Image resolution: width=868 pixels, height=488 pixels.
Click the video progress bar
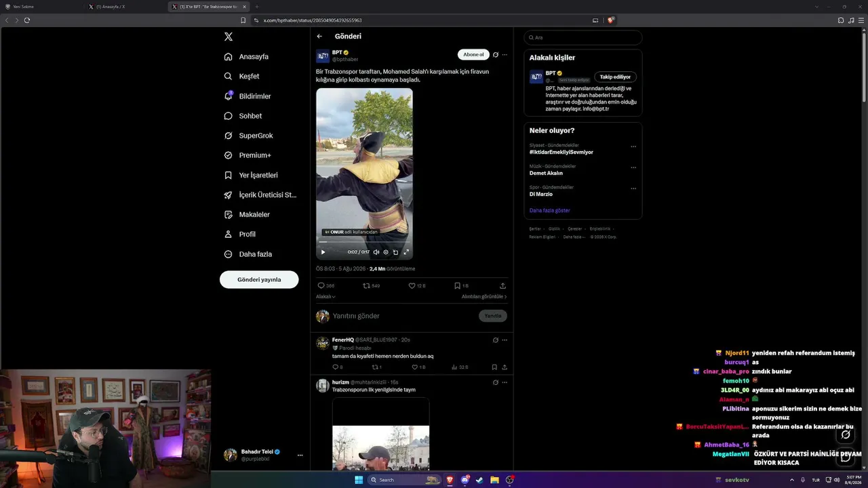[364, 242]
